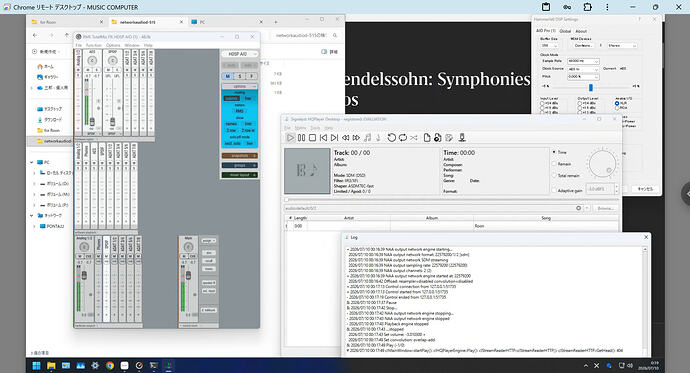Image resolution: width=690 pixels, height=373 pixels.
Task: Fast-forward using the seek forward icon
Action: click(356, 138)
